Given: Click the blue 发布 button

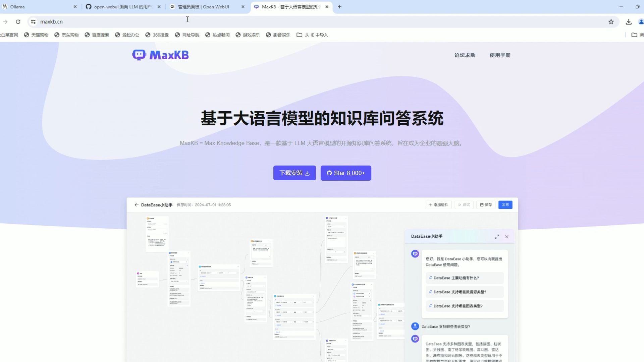Looking at the screenshot, I should point(505,205).
